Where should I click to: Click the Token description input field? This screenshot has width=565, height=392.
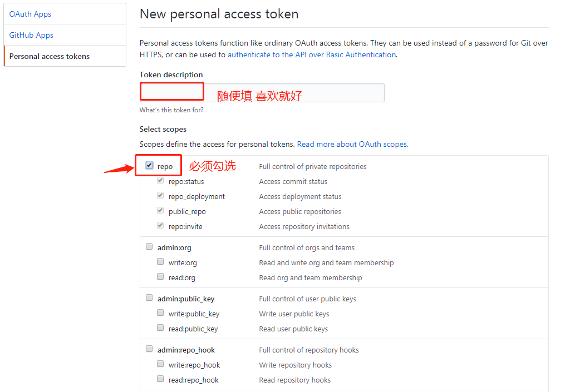coord(262,92)
